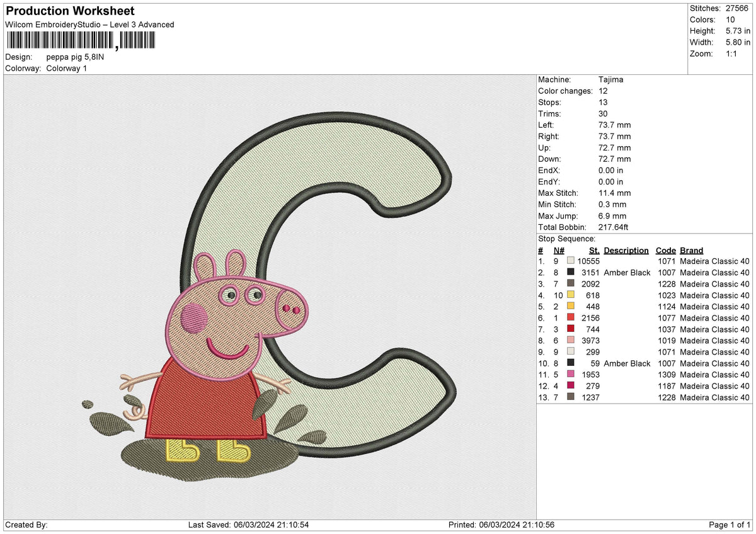Viewport: 756px width, 534px height.
Task: Select the St. column header
Action: coord(594,251)
